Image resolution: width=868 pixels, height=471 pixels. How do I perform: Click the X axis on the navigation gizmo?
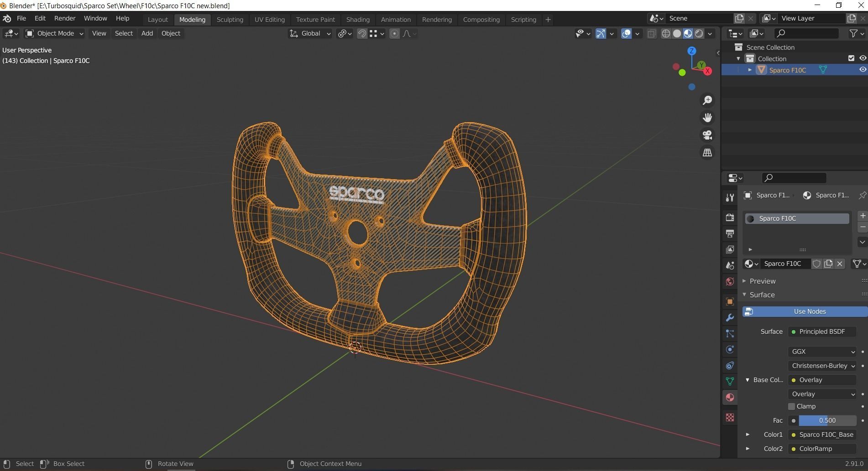(x=707, y=71)
